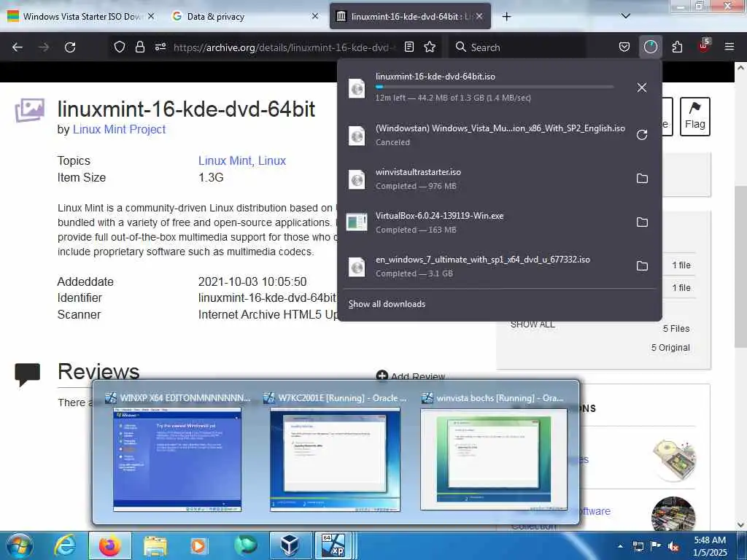Click the running VirtualBox XP VMs taskbar icon
The width and height of the screenshot is (747, 560).
click(x=334, y=545)
